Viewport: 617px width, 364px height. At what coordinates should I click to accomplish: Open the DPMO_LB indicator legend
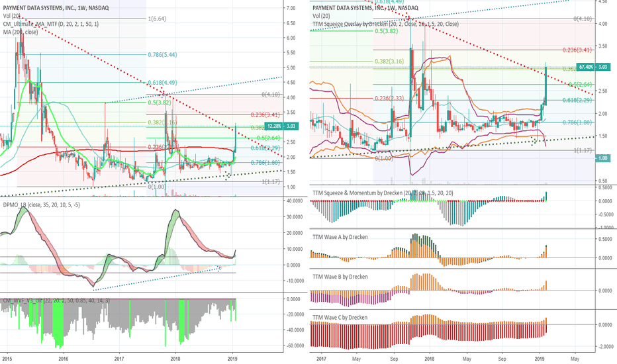point(41,205)
